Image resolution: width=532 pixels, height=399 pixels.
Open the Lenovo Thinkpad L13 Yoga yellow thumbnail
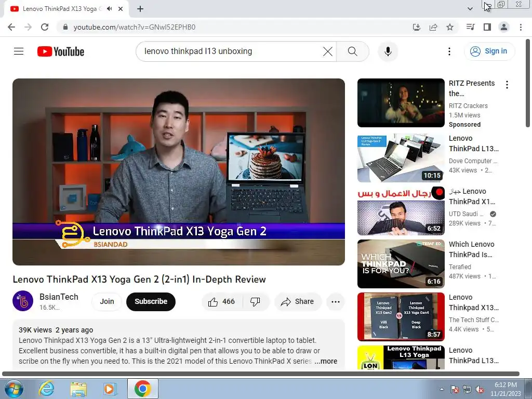401,357
